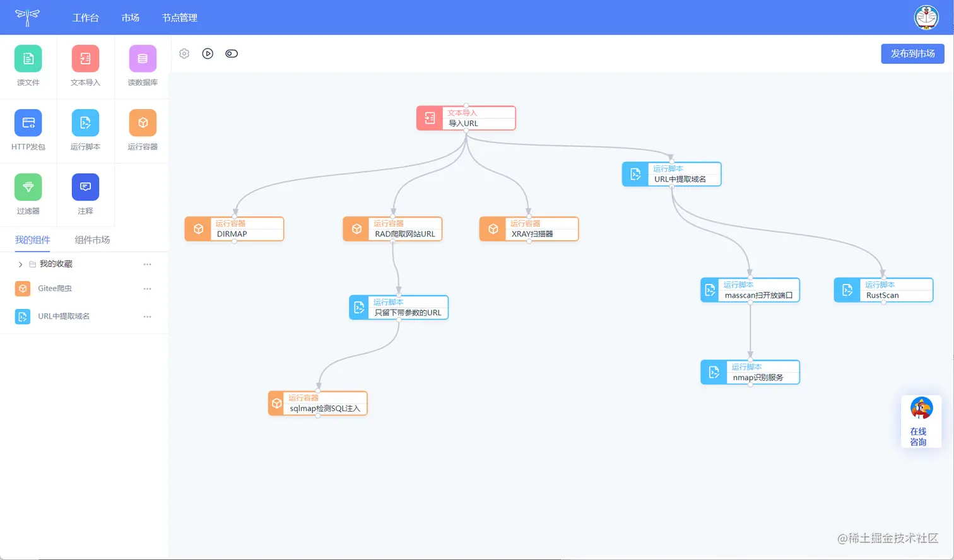Click the Gitee爬虫 component icon
954x560 pixels.
pos(23,288)
